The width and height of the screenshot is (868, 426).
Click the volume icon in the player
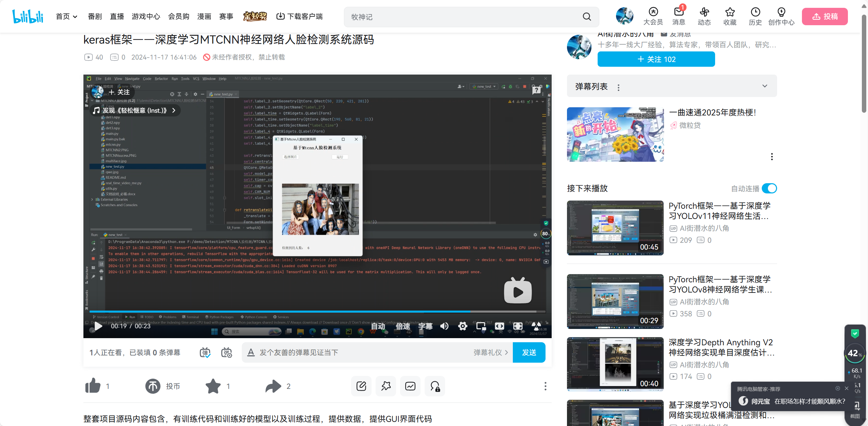[x=444, y=326]
